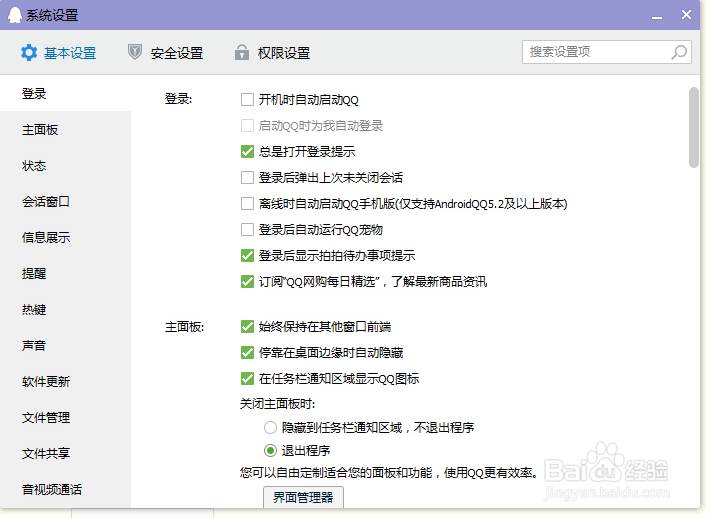Screen dimensions: 710x518
Task: Open 文件共享 in sidebar
Action: click(x=65, y=453)
